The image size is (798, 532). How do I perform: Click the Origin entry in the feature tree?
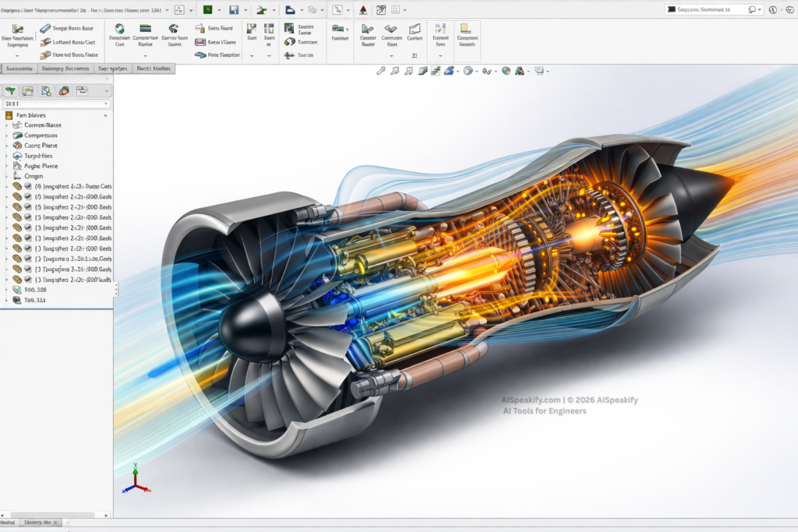coord(33,176)
